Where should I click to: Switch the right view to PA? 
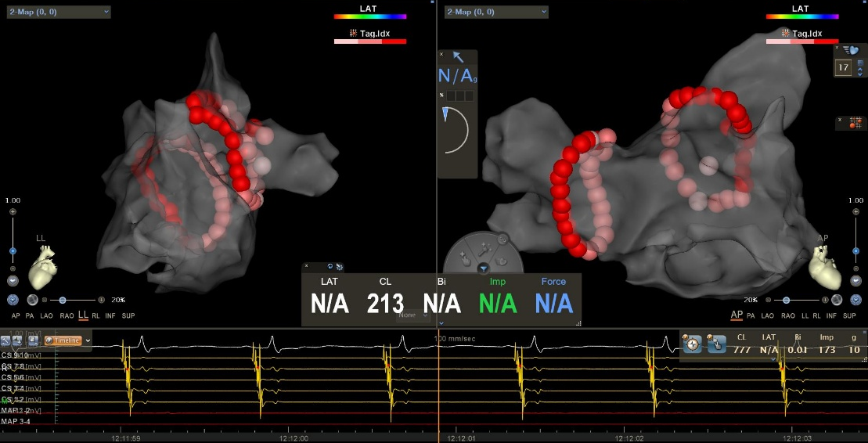coord(751,315)
